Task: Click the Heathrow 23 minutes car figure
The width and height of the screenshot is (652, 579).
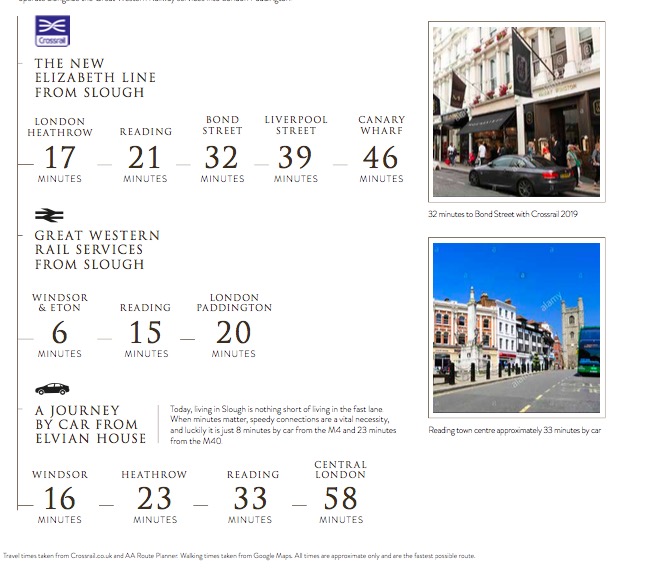Action: [154, 498]
